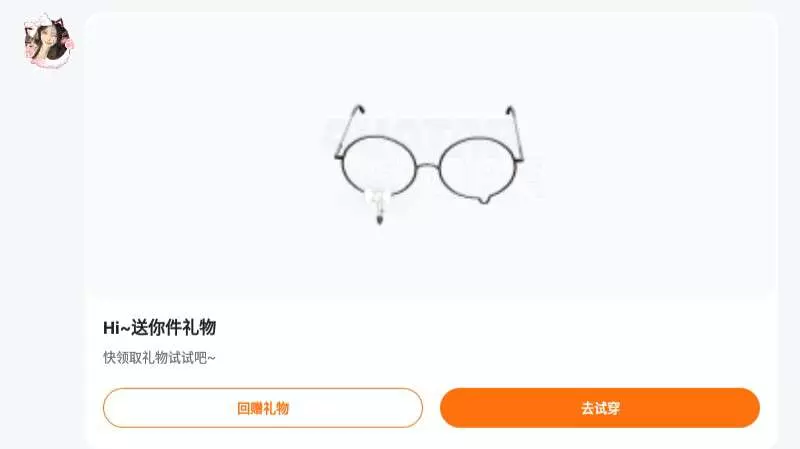Click the small hook under the right lens

[x=484, y=199]
